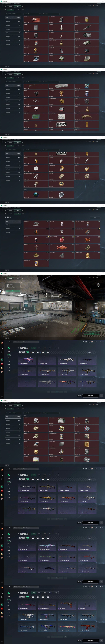The height and width of the screenshot is (644, 105).
Task: Switch to the 挂饰 tab in the 13/41 window
Action: click(x=50, y=534)
